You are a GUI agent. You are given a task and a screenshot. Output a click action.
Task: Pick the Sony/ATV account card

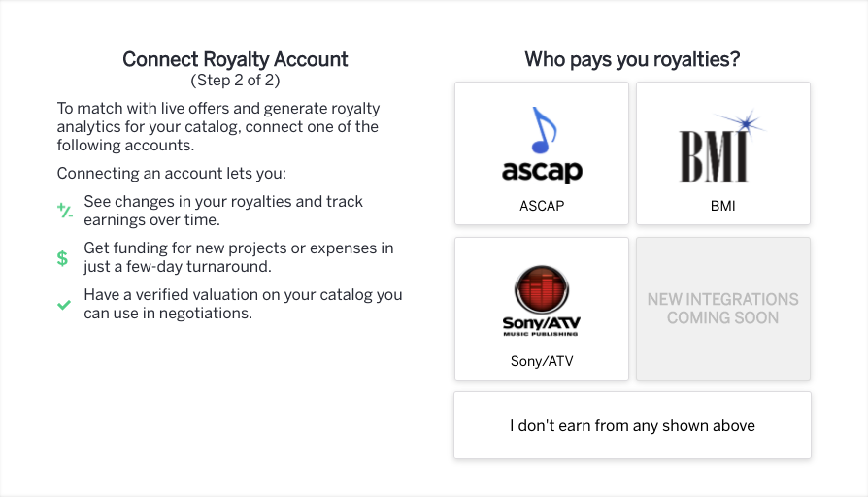click(542, 309)
